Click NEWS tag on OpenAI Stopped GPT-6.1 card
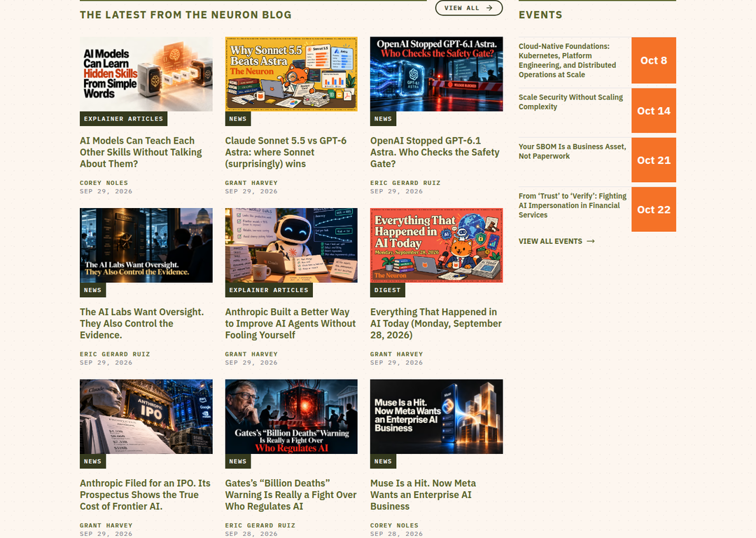756x538 pixels. point(383,118)
